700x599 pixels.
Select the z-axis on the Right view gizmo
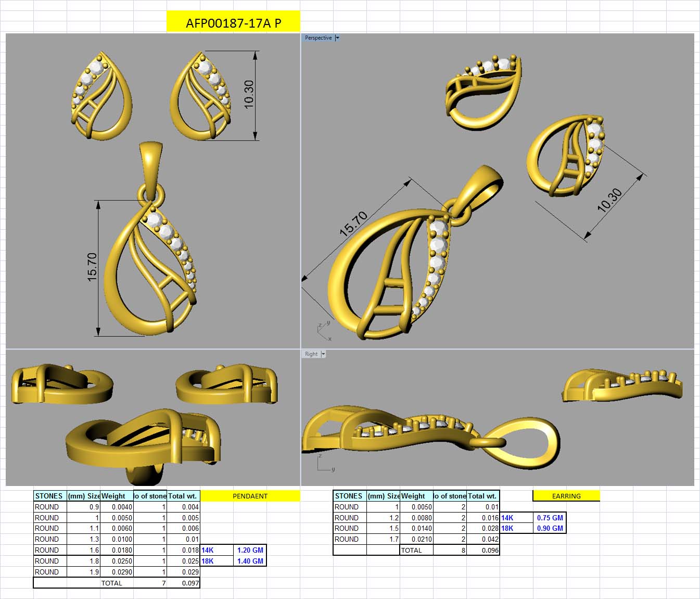(x=321, y=455)
